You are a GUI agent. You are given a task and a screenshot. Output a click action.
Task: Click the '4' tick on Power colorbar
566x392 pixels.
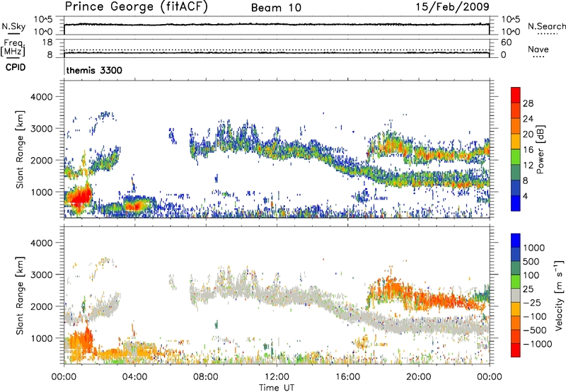point(526,197)
